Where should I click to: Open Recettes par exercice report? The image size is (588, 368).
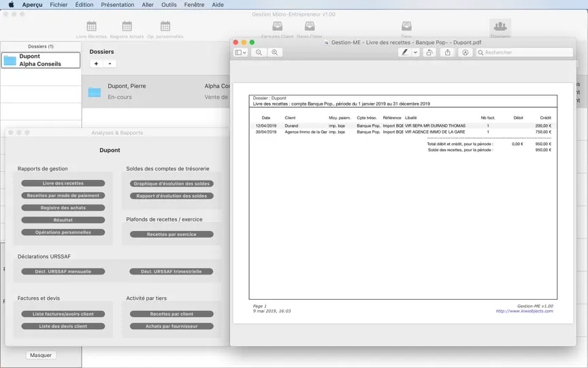[x=171, y=234]
